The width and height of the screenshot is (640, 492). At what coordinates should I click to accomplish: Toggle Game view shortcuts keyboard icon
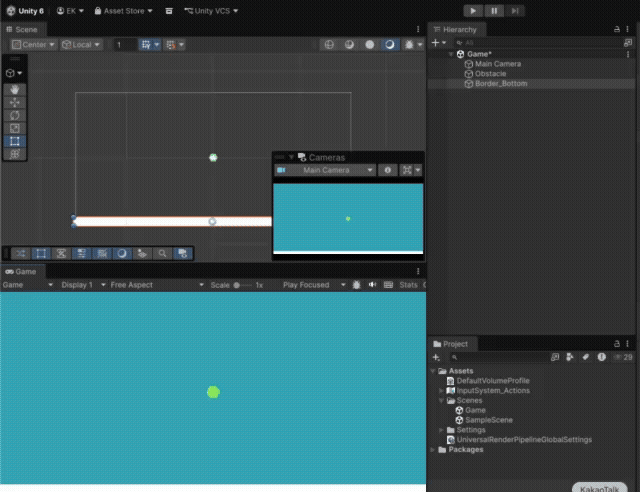point(389,285)
